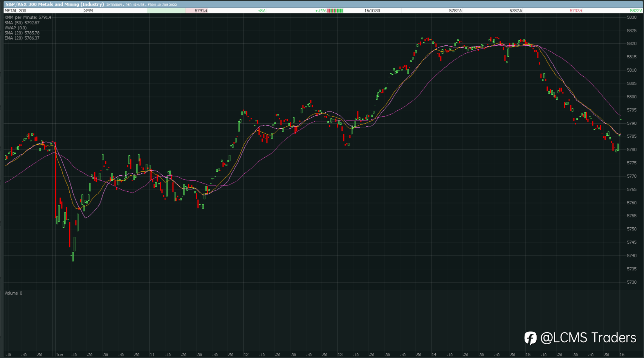Click the 12 hour marker on time axis
The image size is (644, 358).
(246, 354)
